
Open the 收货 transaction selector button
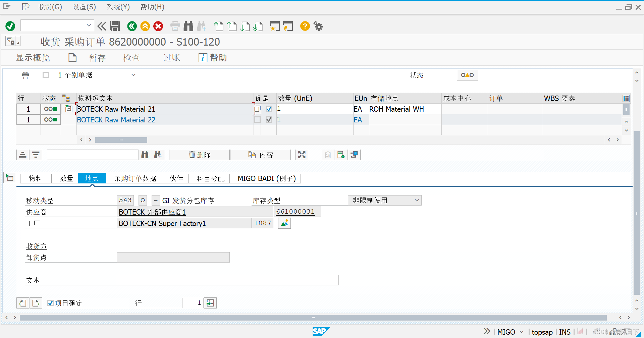(x=13, y=41)
